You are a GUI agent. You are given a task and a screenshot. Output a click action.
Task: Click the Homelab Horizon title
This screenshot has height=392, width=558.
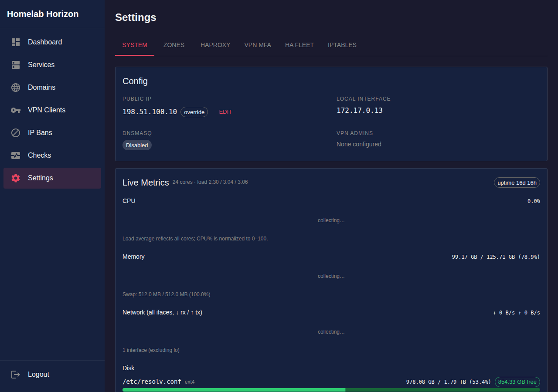point(43,14)
